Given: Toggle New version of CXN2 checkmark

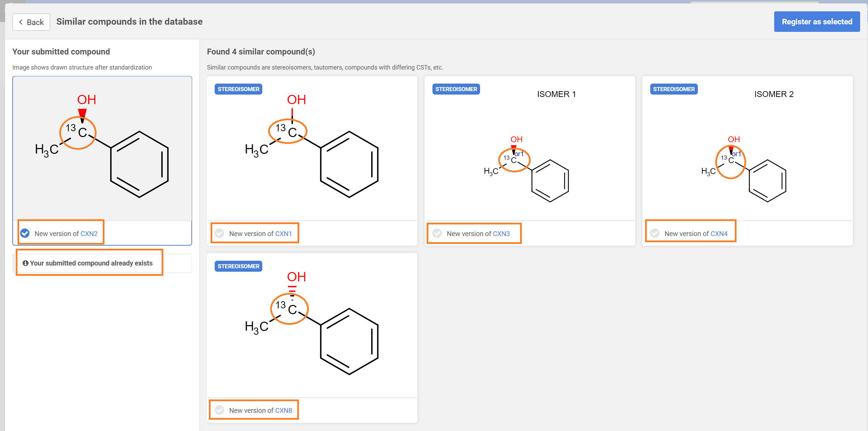Looking at the screenshot, I should (25, 233).
